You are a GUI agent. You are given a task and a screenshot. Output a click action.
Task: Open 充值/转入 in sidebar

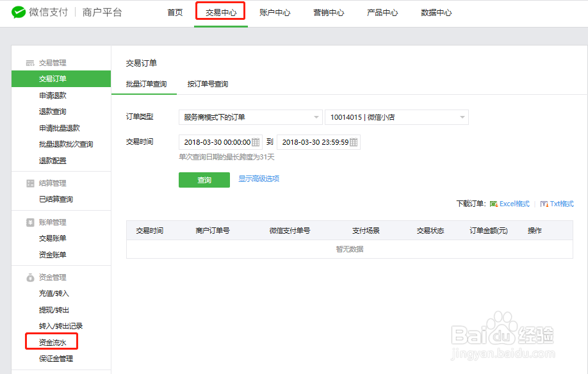pyautogui.click(x=54, y=293)
